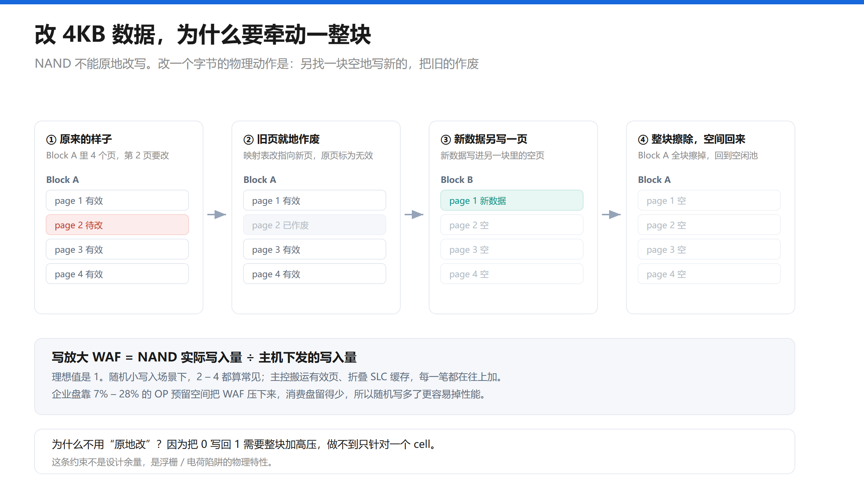Viewport: 864px width, 504px height.
Task: Click the heading 改 4KB 数据，为什么要牵动一整块
Action: (203, 35)
